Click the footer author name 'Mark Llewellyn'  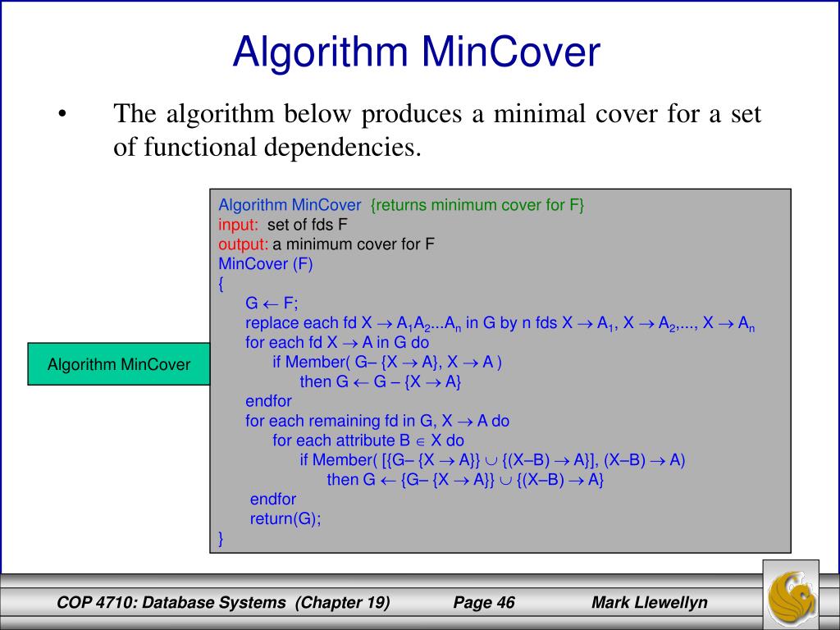coord(650,603)
